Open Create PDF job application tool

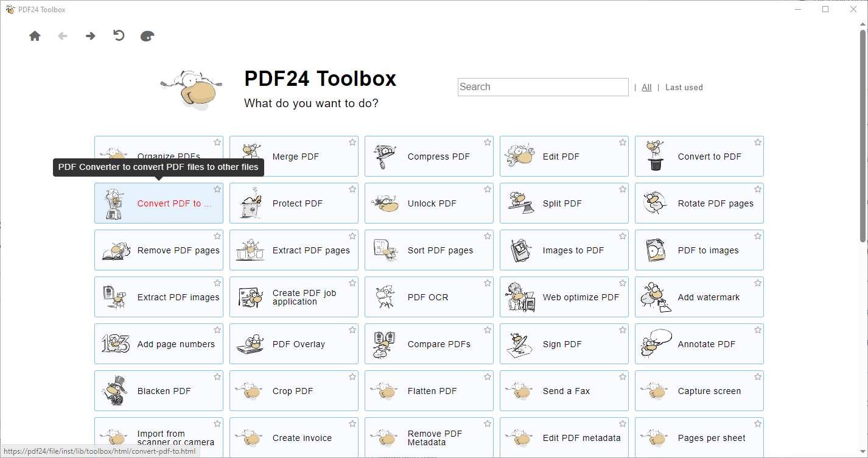pyautogui.click(x=294, y=297)
